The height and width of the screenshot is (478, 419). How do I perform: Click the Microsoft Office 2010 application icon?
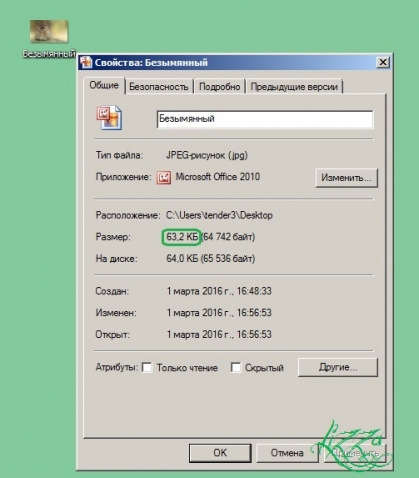164,177
